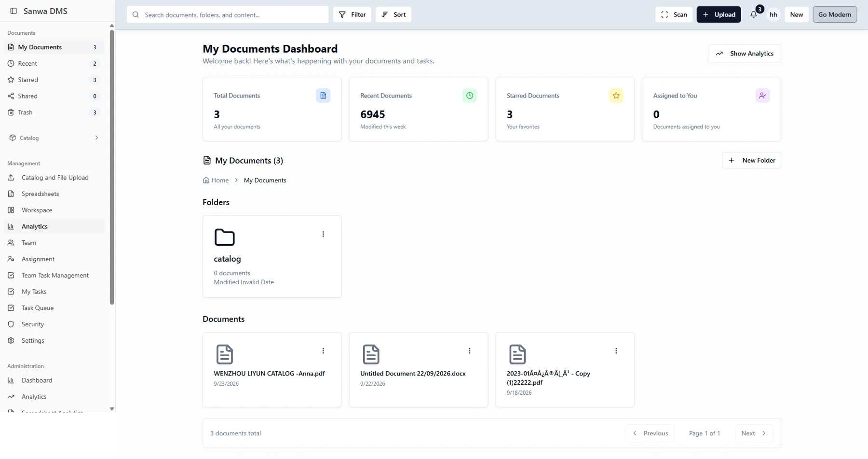Open Administration Dashboard
The width and height of the screenshot is (868, 459).
pyautogui.click(x=54, y=380)
